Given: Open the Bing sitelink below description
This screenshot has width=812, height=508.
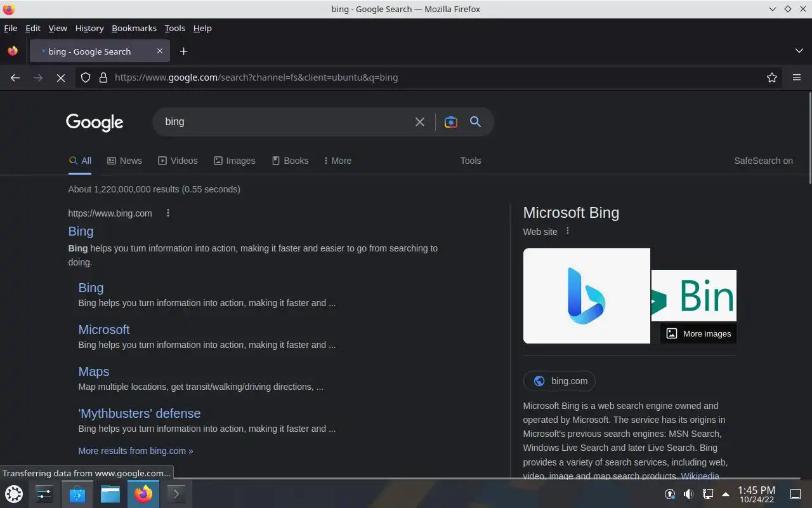Looking at the screenshot, I should [x=91, y=288].
